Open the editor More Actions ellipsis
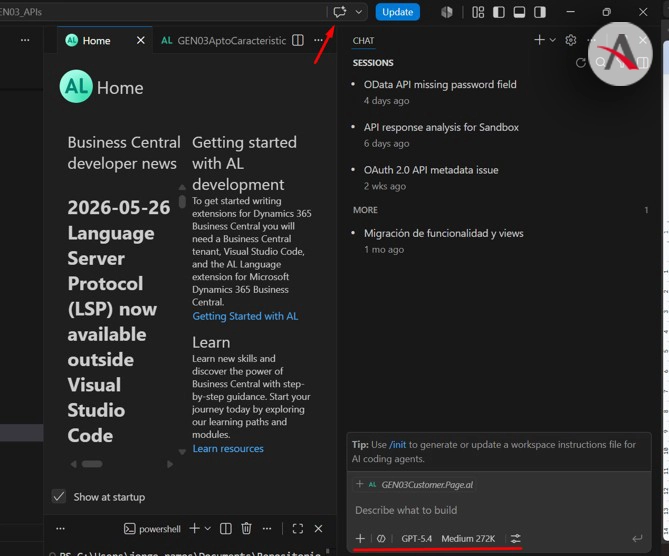The image size is (669, 556). 318,40
